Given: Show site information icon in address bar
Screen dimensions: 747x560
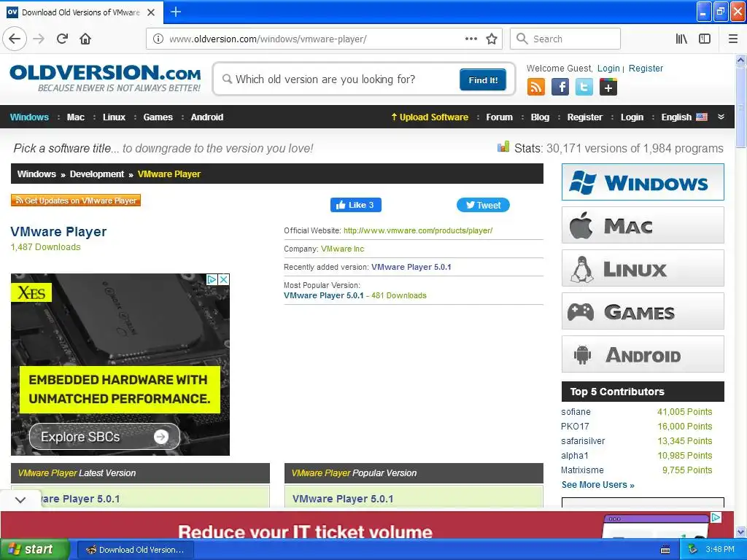Looking at the screenshot, I should tap(158, 39).
